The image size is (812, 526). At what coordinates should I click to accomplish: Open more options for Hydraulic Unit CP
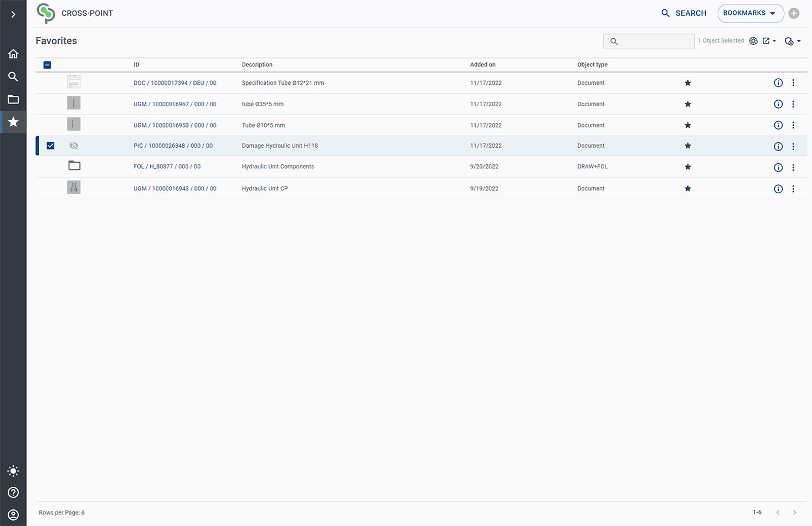click(x=793, y=189)
